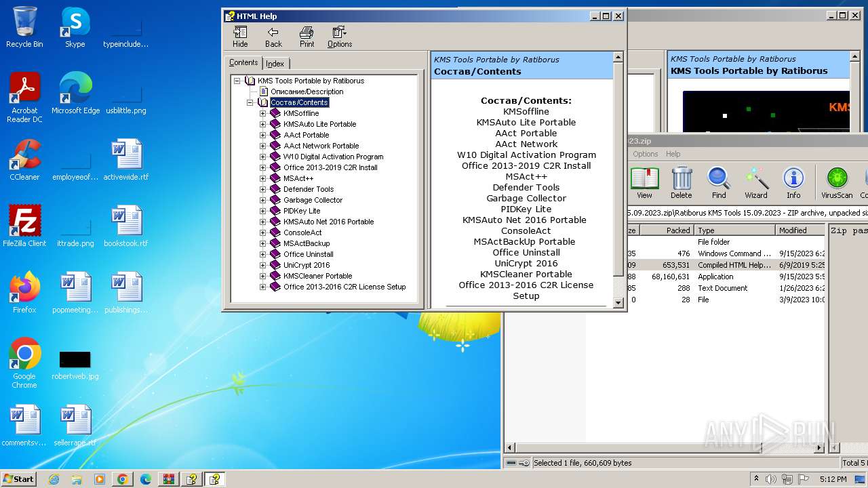Select ConsoleAct in the contents tree

(x=302, y=232)
